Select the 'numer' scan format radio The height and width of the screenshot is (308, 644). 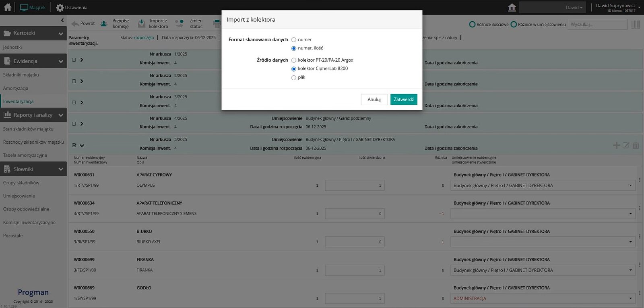(294, 40)
